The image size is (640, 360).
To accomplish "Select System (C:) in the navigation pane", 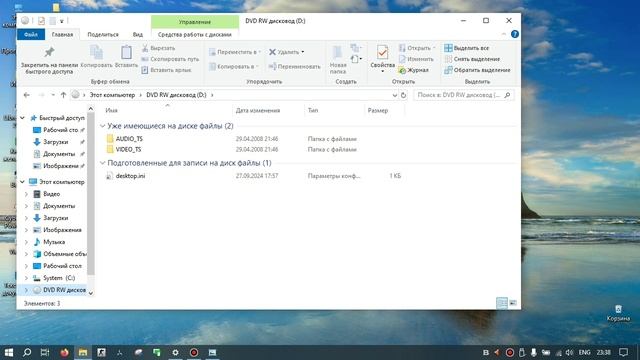I will pyautogui.click(x=59, y=278).
